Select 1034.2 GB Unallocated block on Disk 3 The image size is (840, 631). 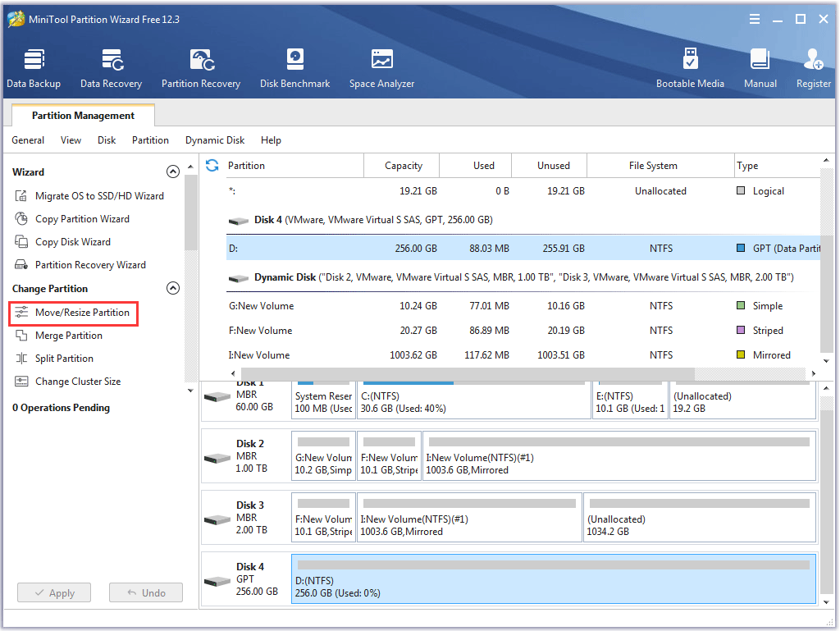(x=700, y=518)
